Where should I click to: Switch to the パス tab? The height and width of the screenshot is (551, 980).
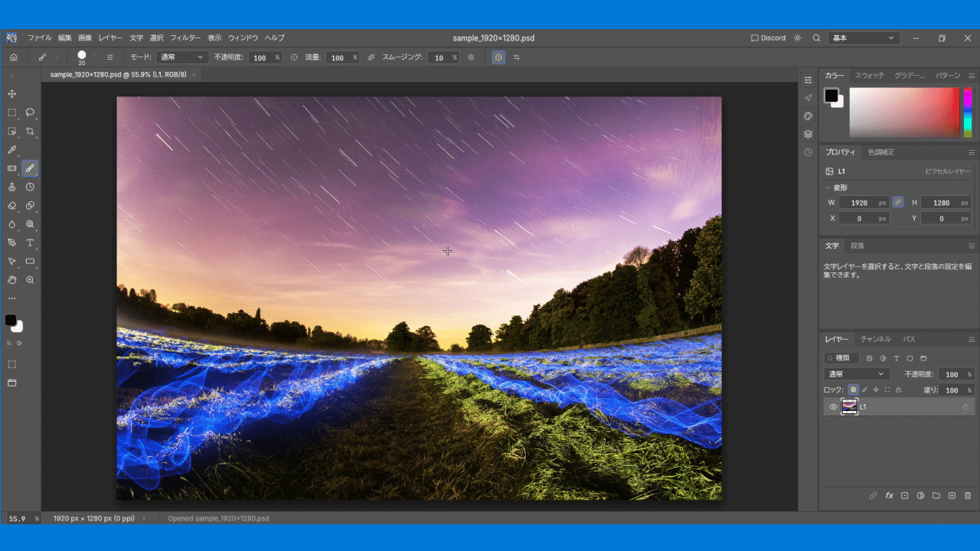click(x=909, y=339)
